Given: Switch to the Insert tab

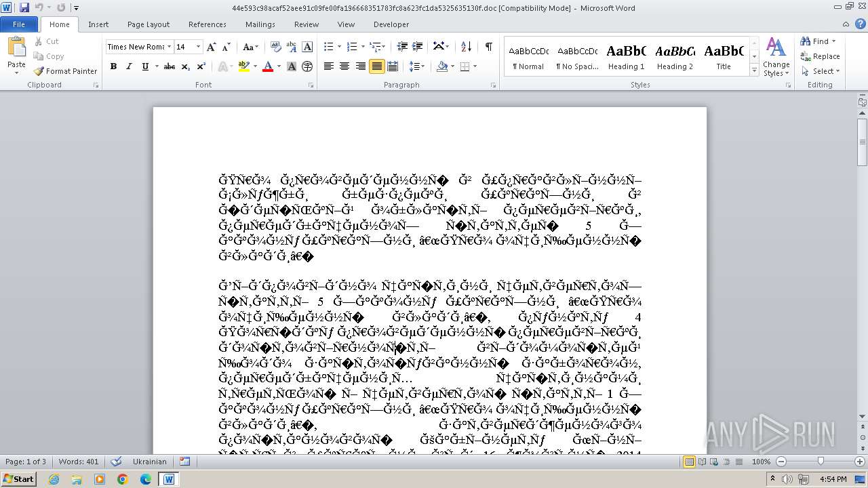Looking at the screenshot, I should pyautogui.click(x=98, y=24).
